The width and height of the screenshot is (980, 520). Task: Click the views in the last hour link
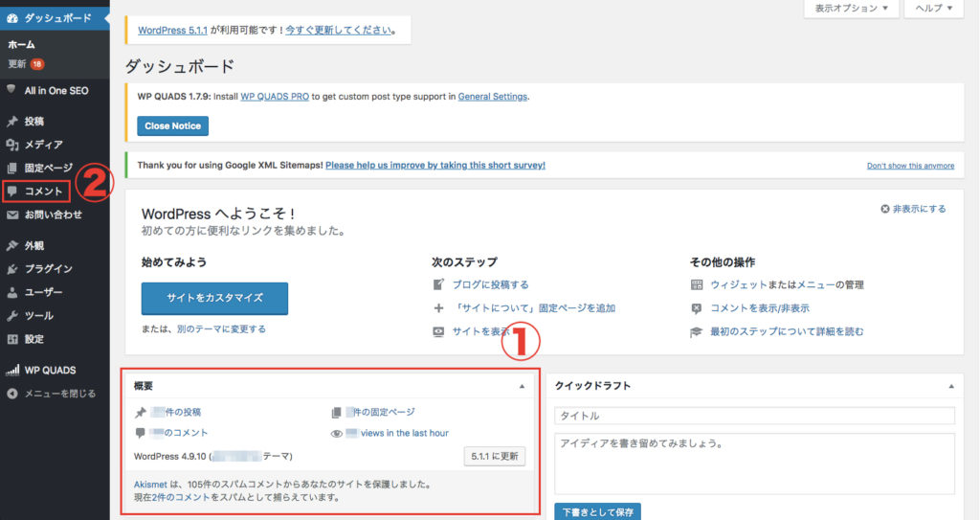(x=405, y=433)
